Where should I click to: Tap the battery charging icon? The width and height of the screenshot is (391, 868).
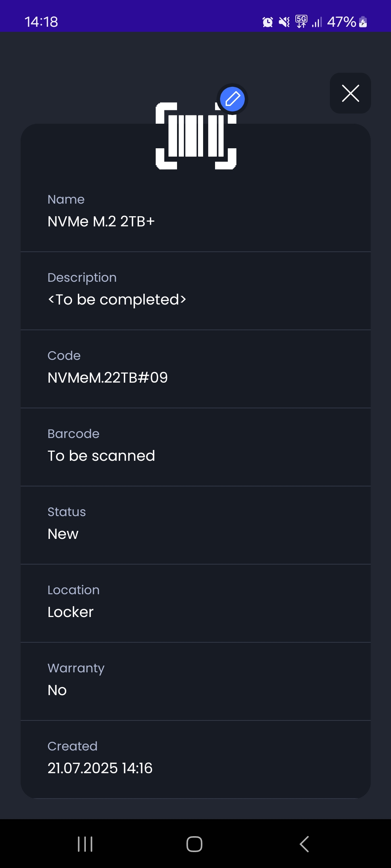click(x=363, y=22)
